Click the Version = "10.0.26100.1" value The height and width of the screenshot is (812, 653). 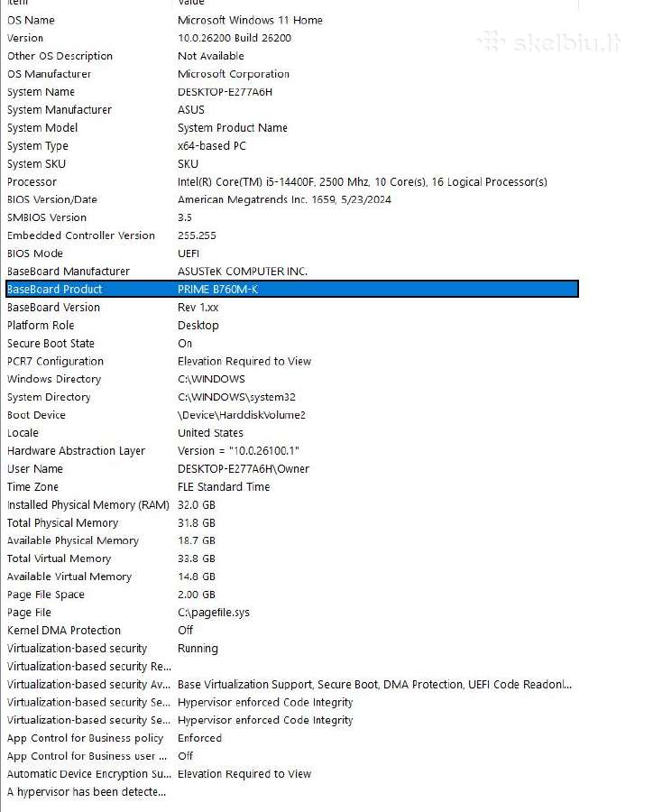tap(238, 451)
